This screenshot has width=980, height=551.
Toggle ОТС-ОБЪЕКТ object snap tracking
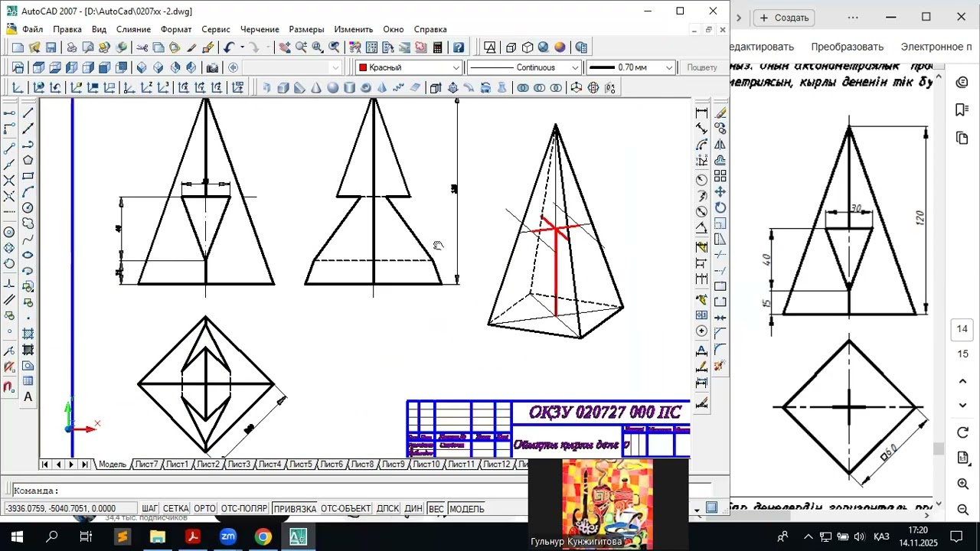[x=346, y=509]
